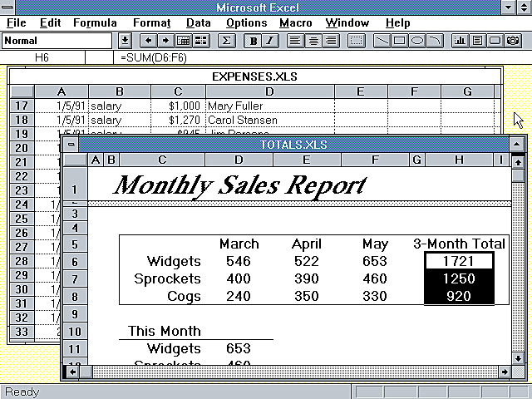Click TOTALS.XLS vertical scroll up arrow
Screen dimensions: 532x399
518,162
